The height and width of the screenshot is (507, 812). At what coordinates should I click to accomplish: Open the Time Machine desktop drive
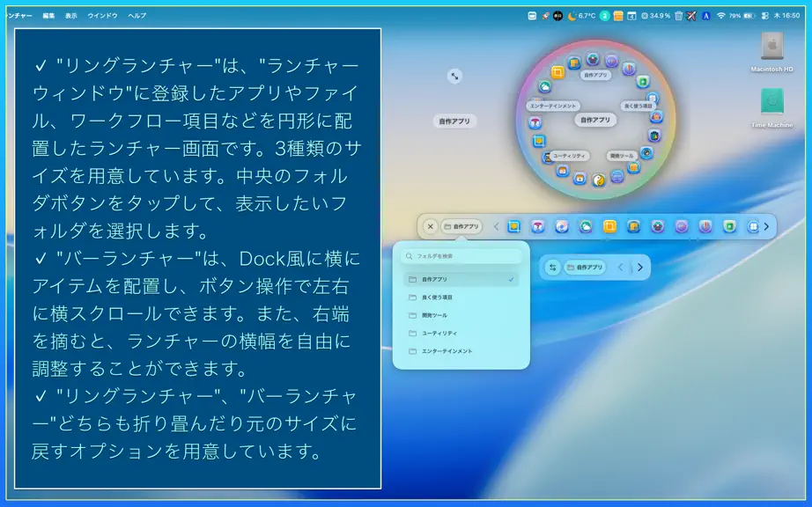[771, 107]
